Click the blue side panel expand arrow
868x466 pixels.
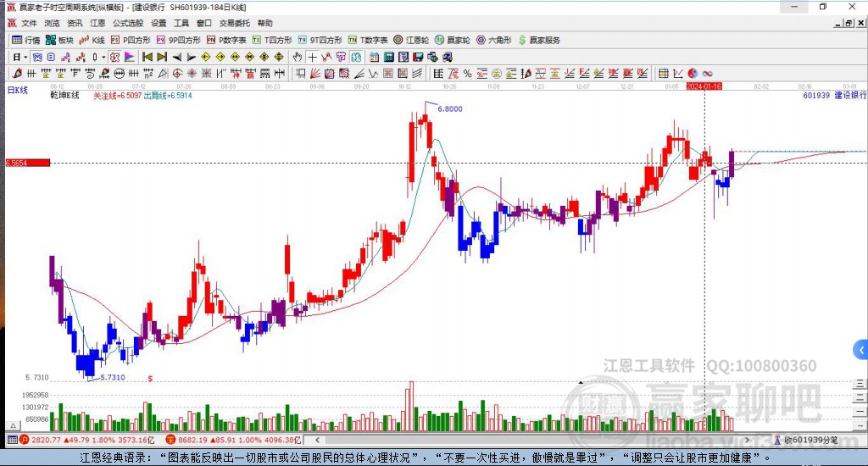tap(861, 350)
